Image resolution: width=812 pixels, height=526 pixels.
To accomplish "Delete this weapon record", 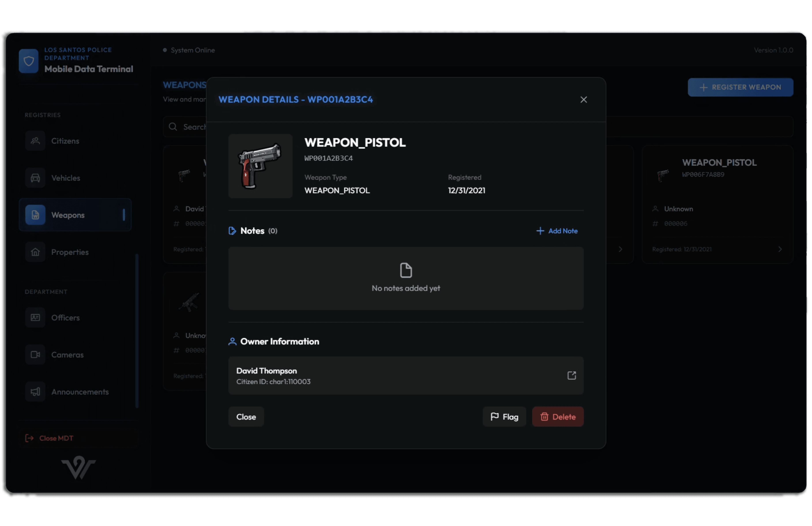I will coord(558,417).
